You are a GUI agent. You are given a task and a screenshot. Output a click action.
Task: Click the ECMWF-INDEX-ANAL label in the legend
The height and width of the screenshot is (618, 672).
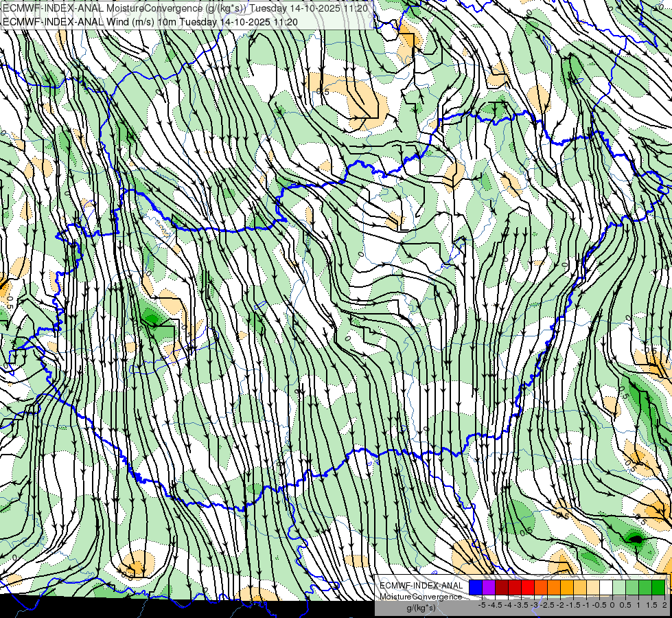click(x=421, y=586)
